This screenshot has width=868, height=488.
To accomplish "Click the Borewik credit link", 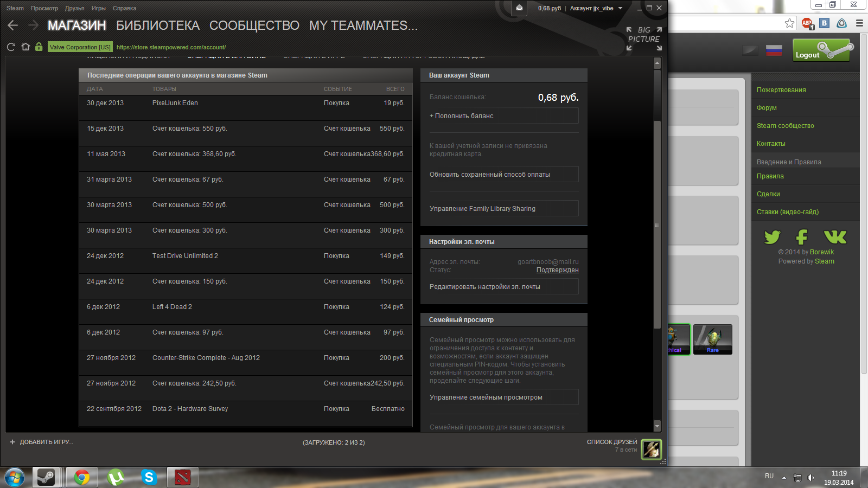I will coord(822,252).
